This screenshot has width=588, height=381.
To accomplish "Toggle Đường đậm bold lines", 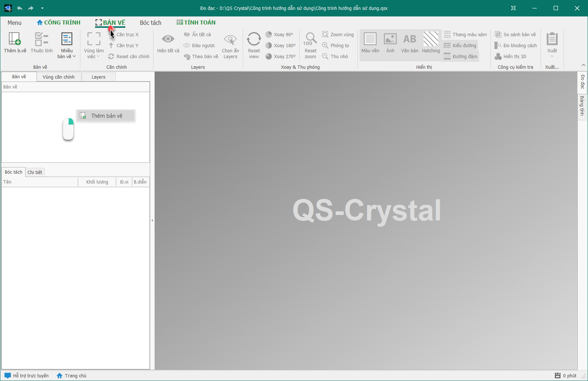I will click(460, 56).
